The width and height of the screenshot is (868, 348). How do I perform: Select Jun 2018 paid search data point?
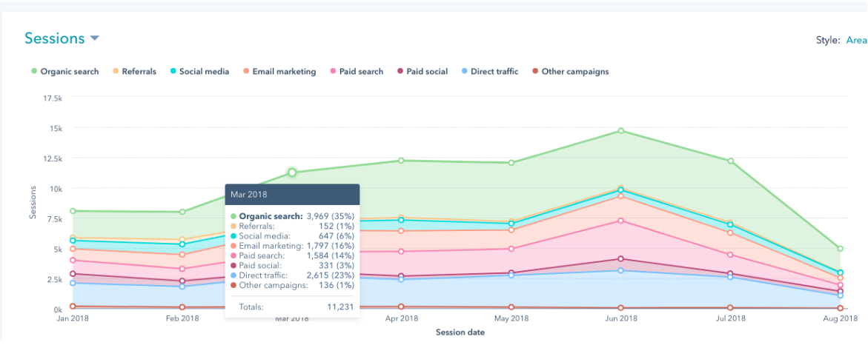coord(621,221)
